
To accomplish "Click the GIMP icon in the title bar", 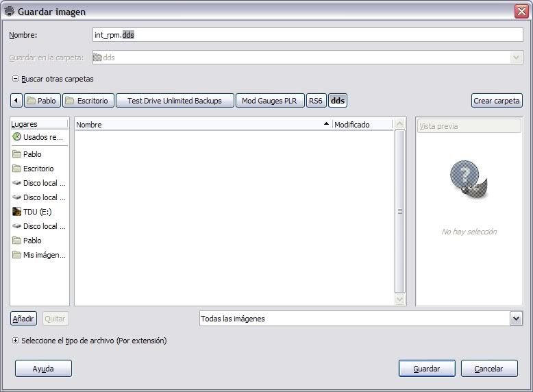I will pyautogui.click(x=10, y=12).
